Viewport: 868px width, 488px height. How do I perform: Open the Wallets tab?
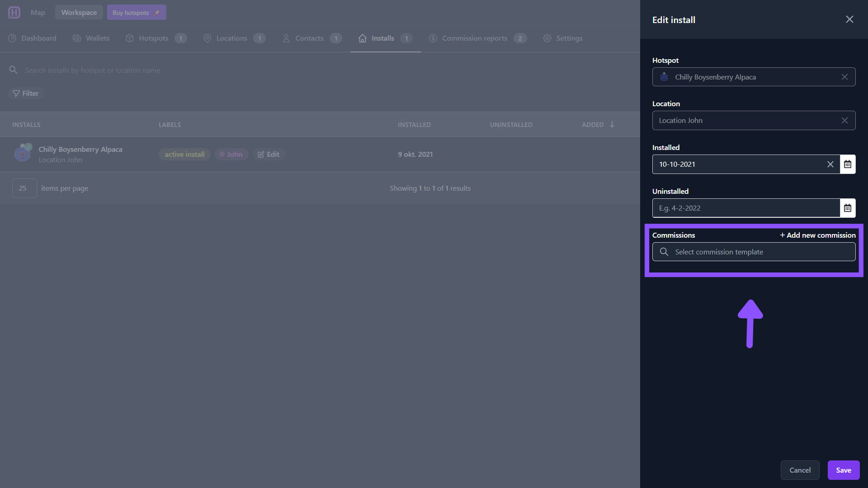point(91,38)
